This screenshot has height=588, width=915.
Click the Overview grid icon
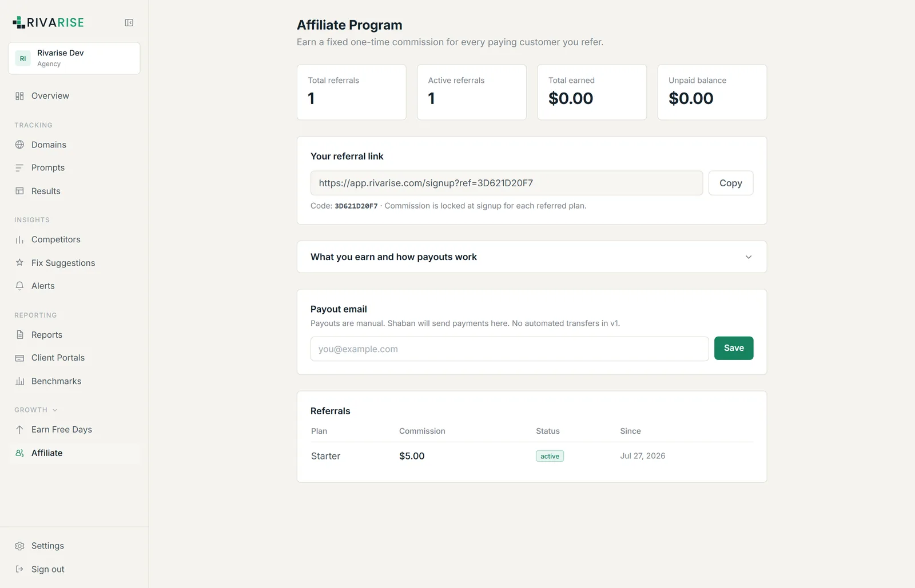[19, 96]
